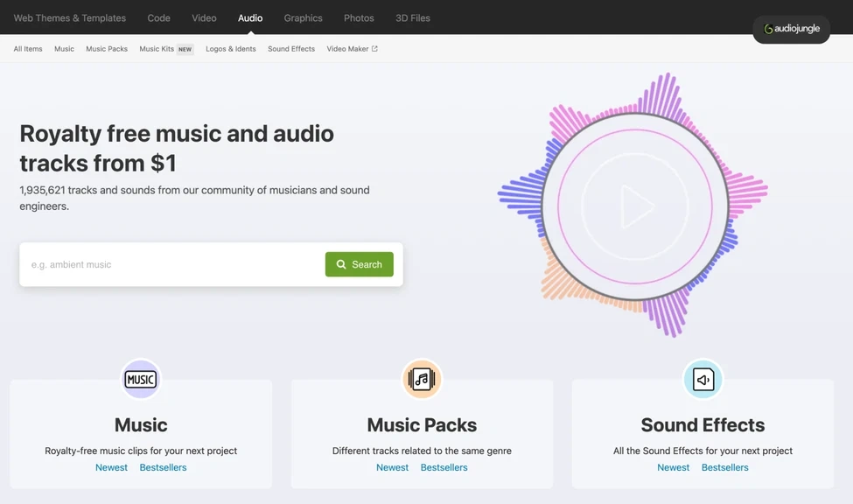Click the Sound Effects card heading
Viewport: 853px width, 504px height.
point(703,425)
